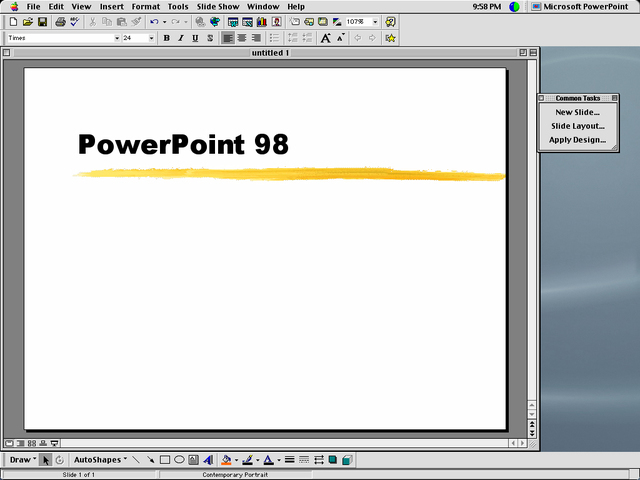Open Dash Style options icon

click(304, 460)
